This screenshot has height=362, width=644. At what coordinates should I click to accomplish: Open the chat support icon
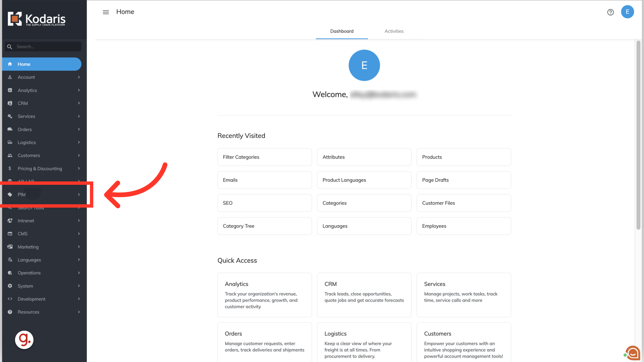tap(633, 353)
